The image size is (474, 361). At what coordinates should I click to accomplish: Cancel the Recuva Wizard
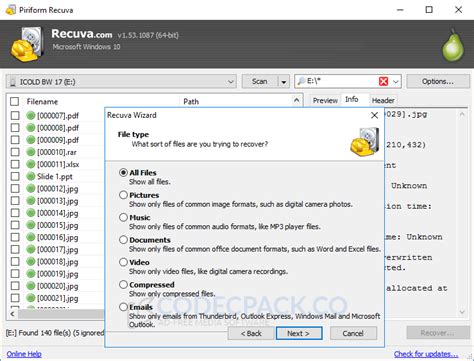pyautogui.click(x=353, y=333)
